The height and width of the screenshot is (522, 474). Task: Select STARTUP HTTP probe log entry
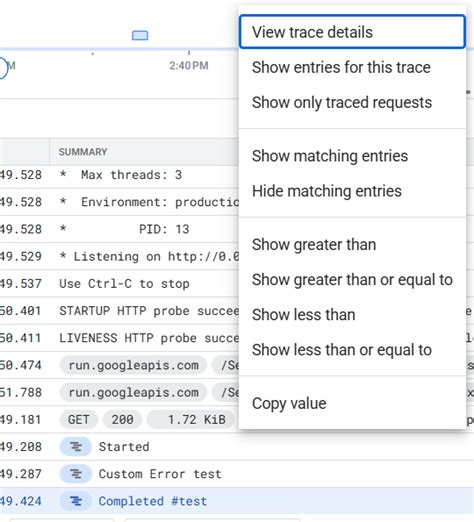point(149,311)
